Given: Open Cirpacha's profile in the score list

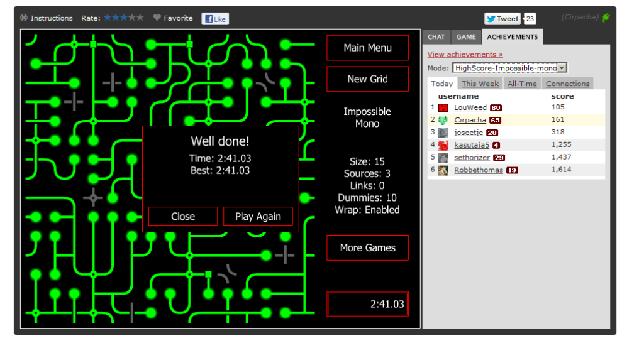Looking at the screenshot, I should coord(470,120).
